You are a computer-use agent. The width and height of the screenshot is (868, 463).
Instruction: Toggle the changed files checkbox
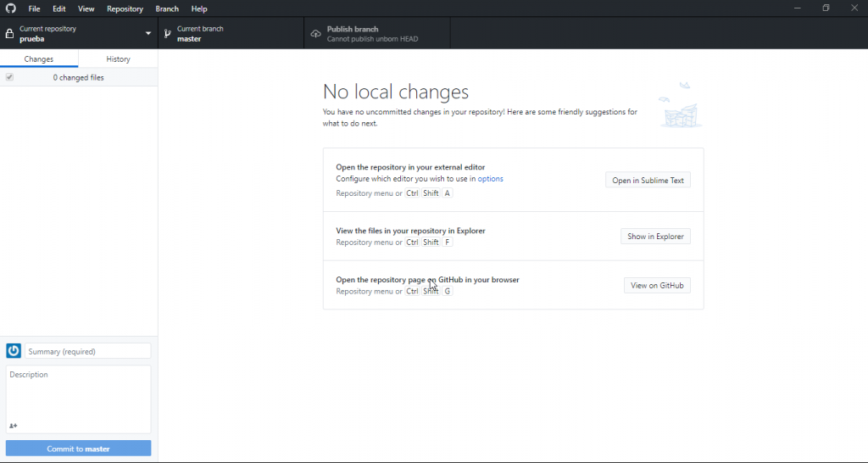tap(9, 77)
